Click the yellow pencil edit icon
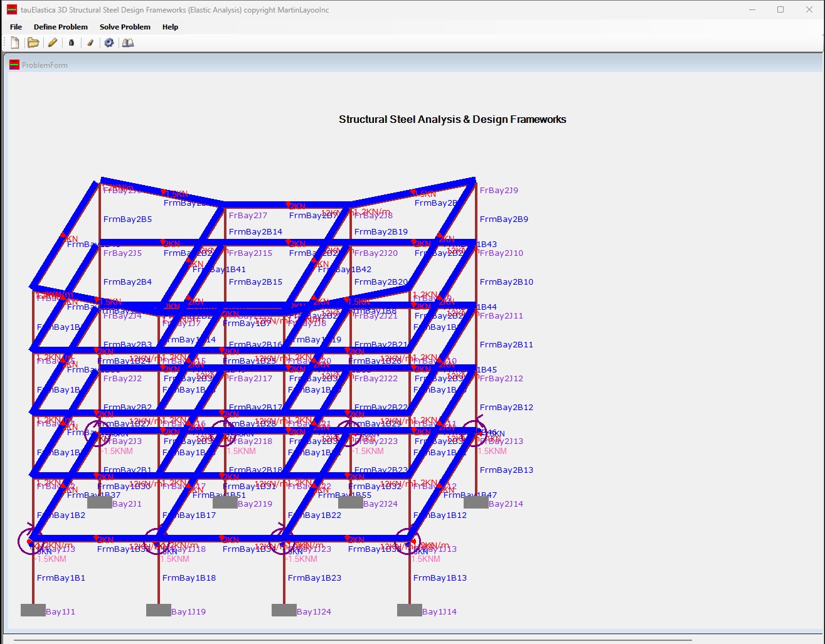This screenshot has height=644, width=825. pyautogui.click(x=53, y=43)
